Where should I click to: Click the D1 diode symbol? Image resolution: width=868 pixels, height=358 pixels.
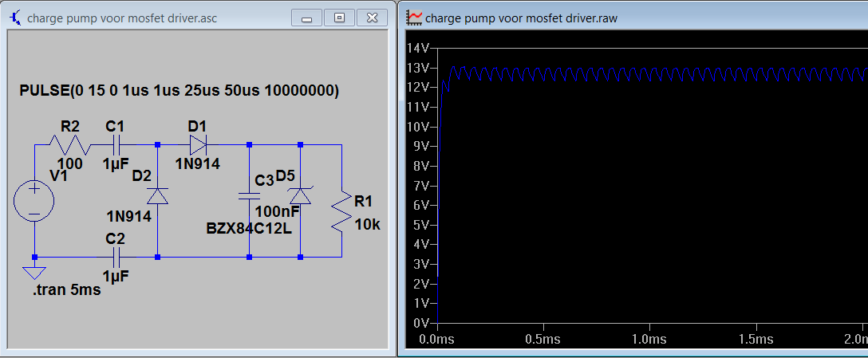pos(197,145)
